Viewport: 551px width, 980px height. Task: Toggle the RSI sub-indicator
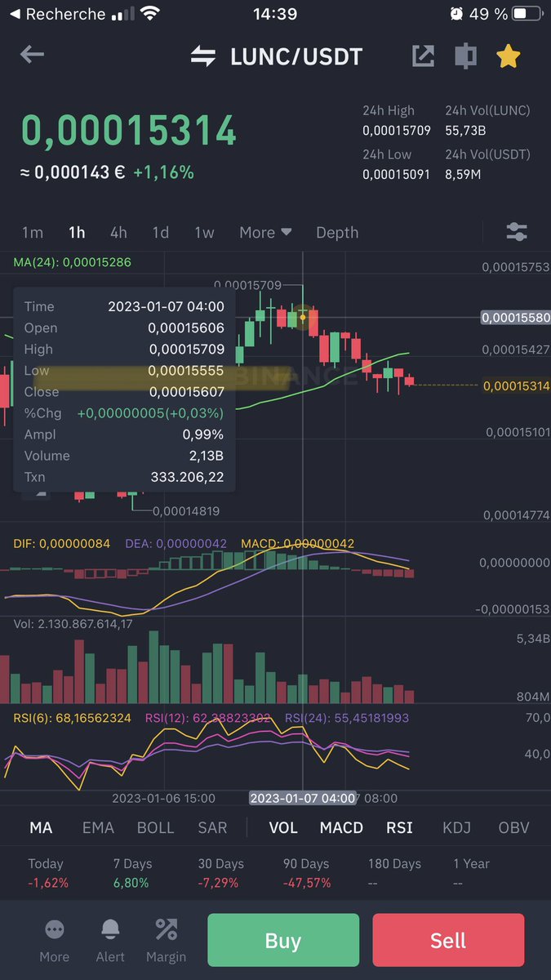pyautogui.click(x=399, y=827)
